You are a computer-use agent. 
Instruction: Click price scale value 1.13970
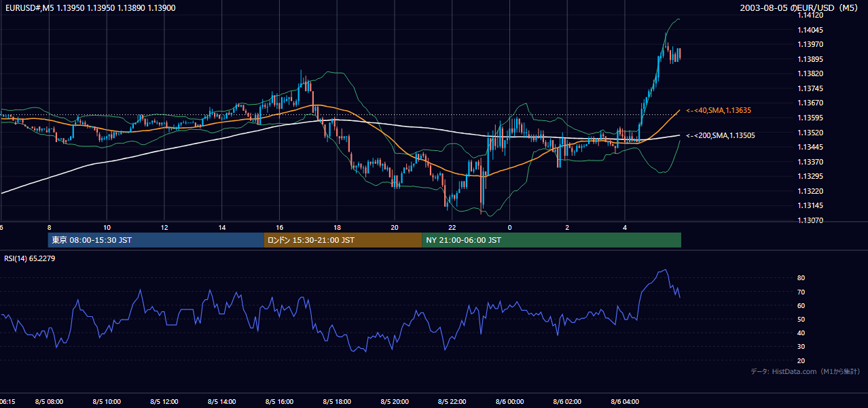(x=811, y=44)
